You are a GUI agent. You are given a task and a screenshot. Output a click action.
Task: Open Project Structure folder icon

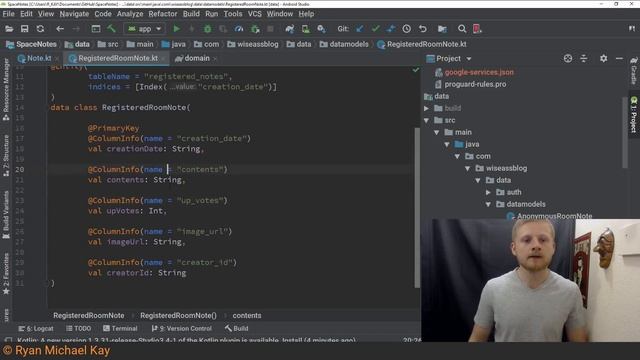click(442, 29)
